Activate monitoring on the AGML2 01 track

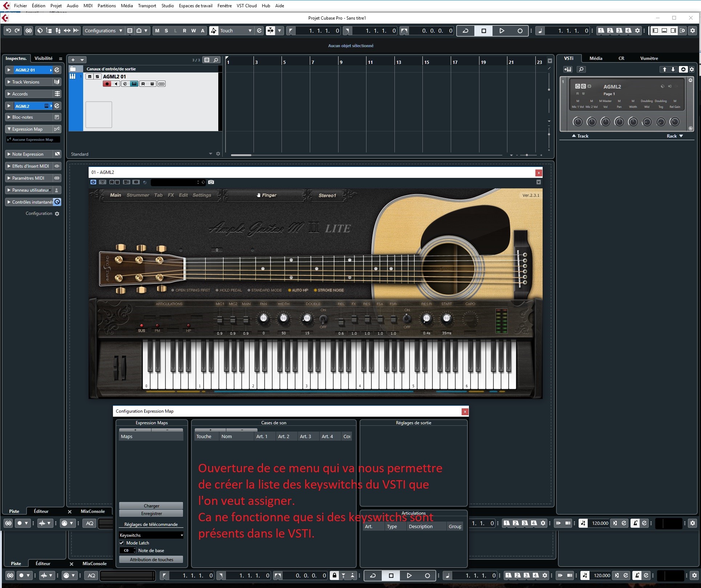[x=116, y=83]
